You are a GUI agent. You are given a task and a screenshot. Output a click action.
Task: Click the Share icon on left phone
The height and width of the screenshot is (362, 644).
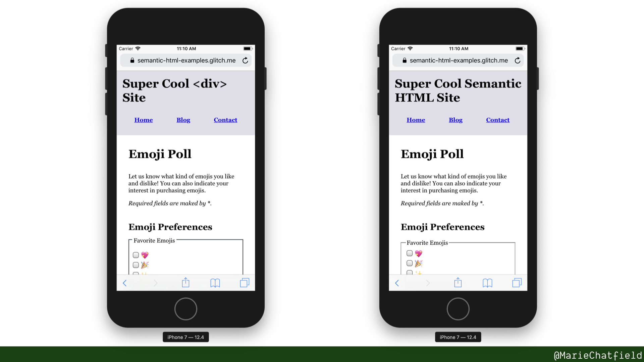[185, 283]
